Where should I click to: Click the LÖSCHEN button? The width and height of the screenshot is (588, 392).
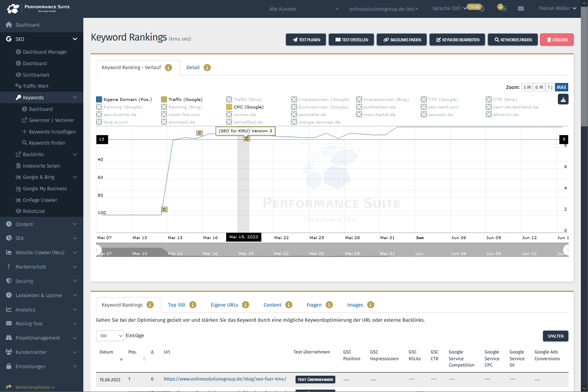pyautogui.click(x=557, y=40)
